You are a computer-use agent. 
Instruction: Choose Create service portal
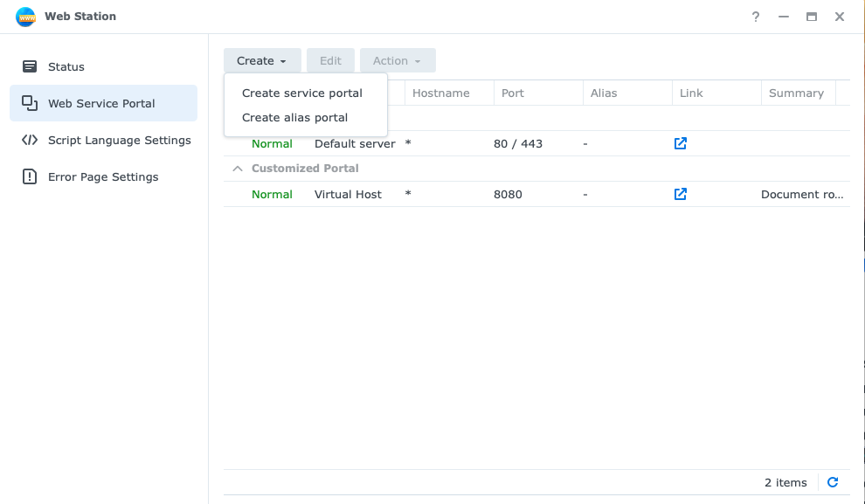[x=304, y=93]
